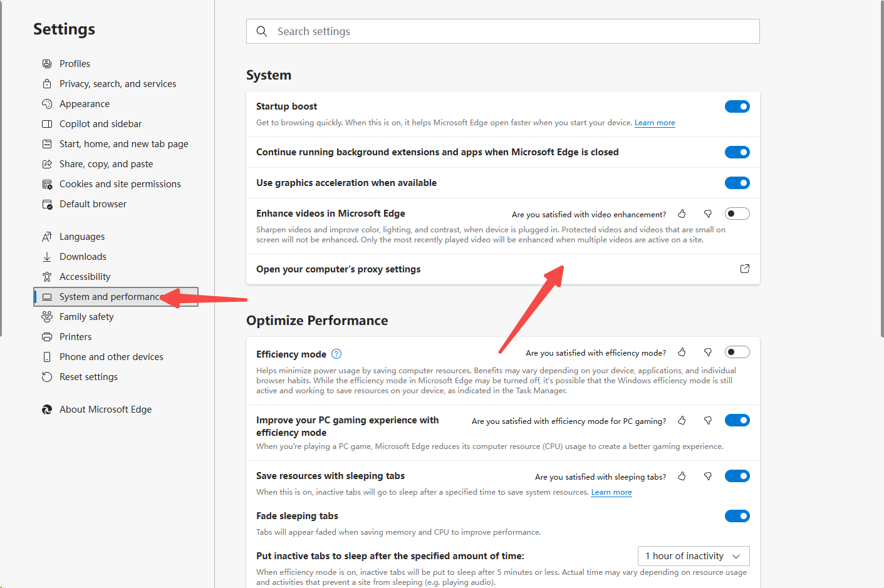This screenshot has height=588, width=884.
Task: Click the Family safety icon
Action: (x=47, y=317)
